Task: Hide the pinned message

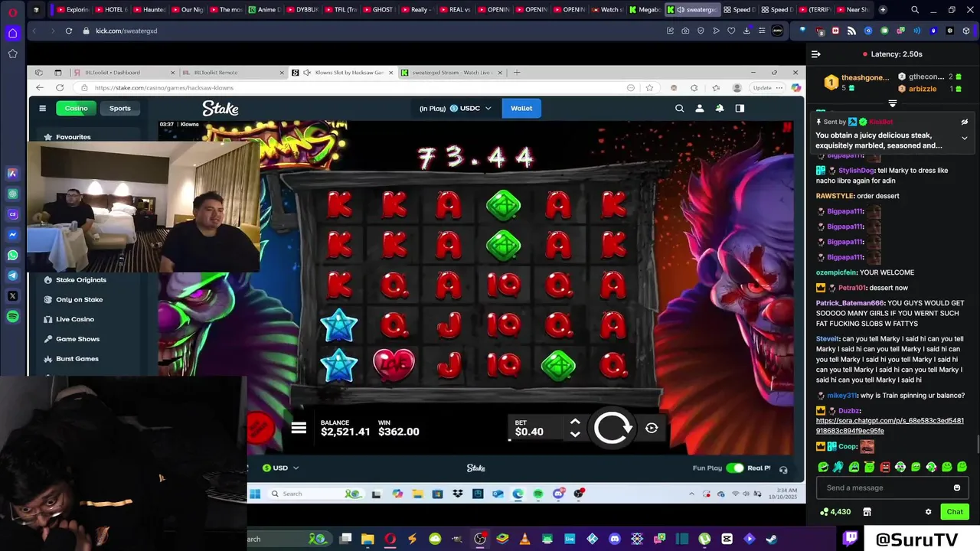Action: pyautogui.click(x=964, y=122)
